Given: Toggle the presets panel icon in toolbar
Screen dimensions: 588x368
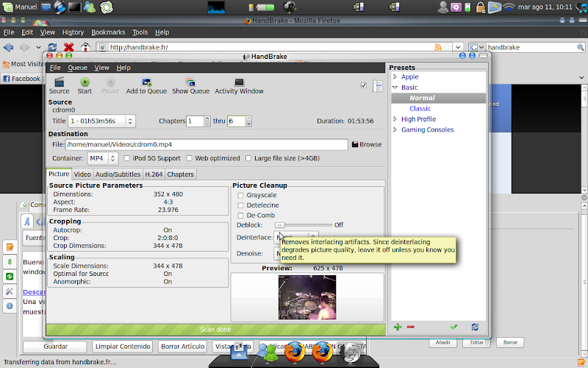Looking at the screenshot, I should click(377, 85).
